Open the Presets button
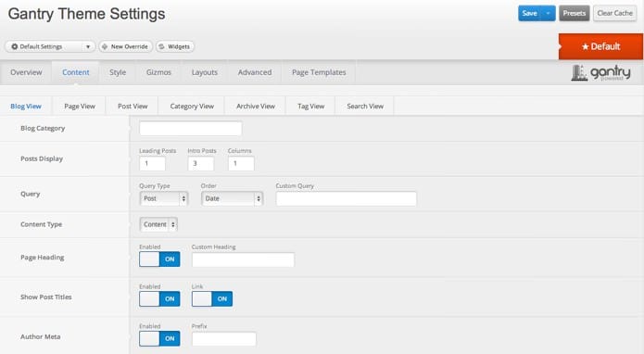Image resolution: width=644 pixels, height=354 pixels. [x=575, y=13]
